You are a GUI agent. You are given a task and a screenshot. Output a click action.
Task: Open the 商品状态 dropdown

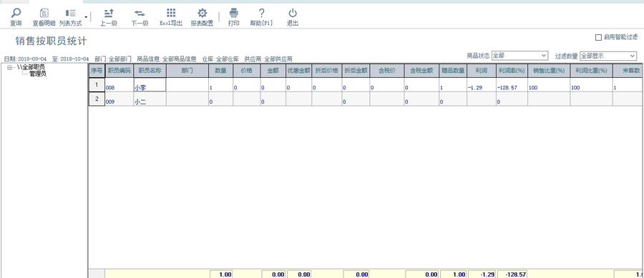pyautogui.click(x=519, y=55)
